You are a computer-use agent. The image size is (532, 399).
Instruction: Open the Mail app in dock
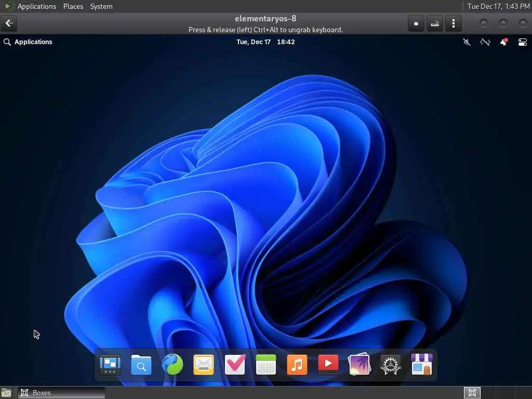tap(204, 365)
